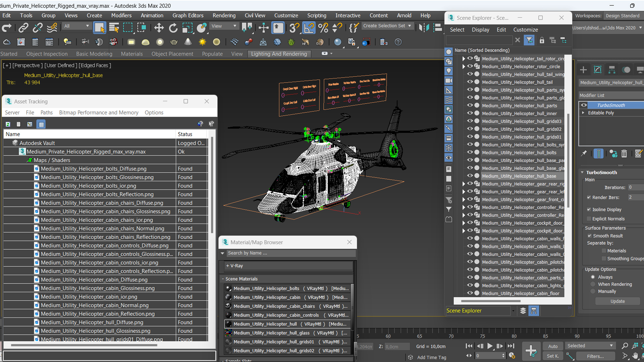Enable Explicit Normals checkbox
Screen dimensions: 644x362
tap(589, 219)
